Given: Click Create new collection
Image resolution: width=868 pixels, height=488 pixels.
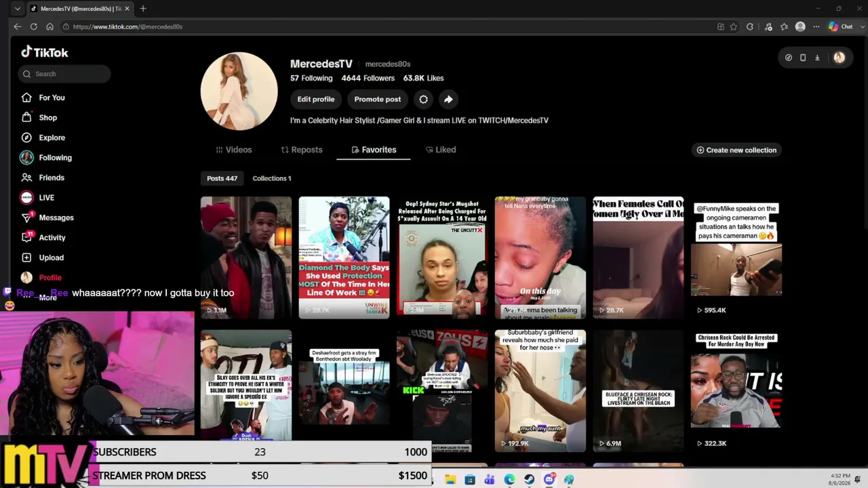Looking at the screenshot, I should coord(736,150).
